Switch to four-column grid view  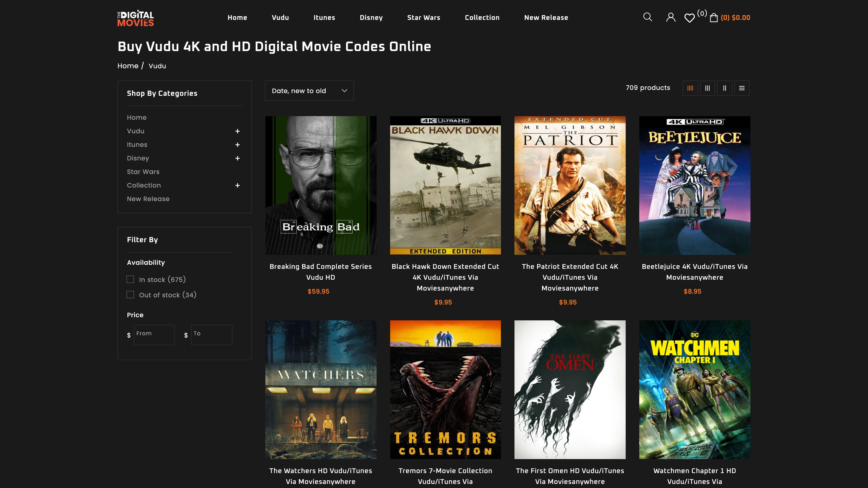[x=690, y=88]
